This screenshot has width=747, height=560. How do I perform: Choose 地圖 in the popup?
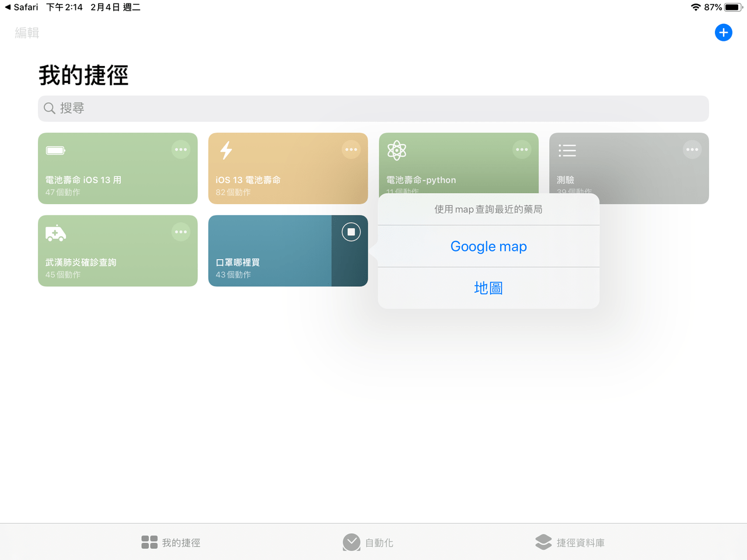(488, 288)
